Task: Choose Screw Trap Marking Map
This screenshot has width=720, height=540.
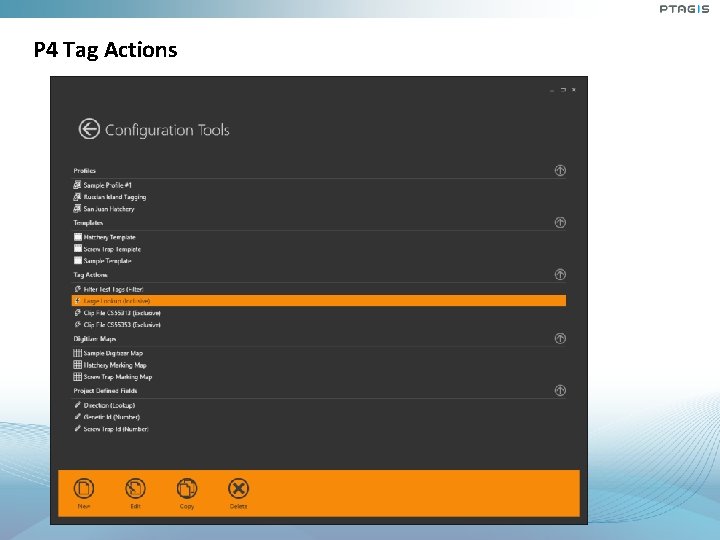Action: 113,377
